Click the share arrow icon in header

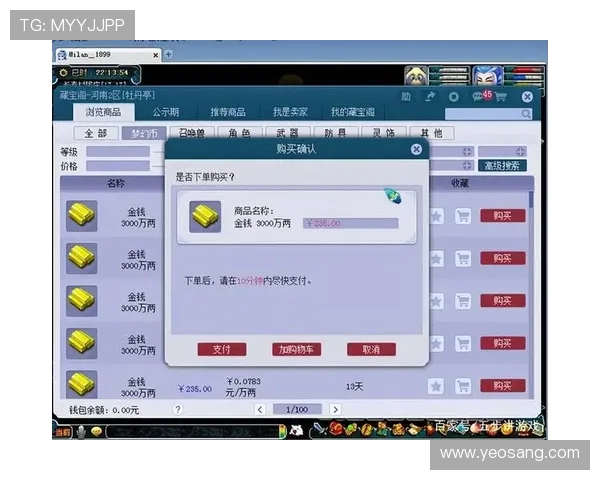pyautogui.click(x=430, y=97)
